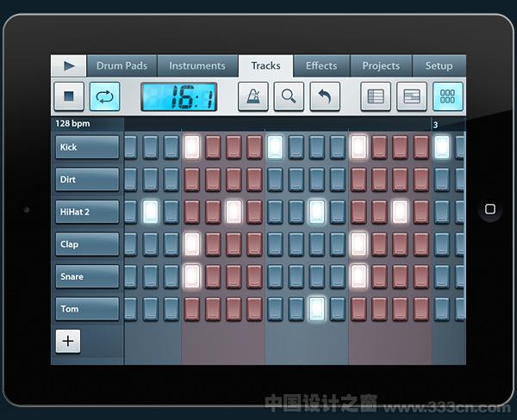Tap the 16:1 position display
The image size is (517, 420).
[x=179, y=96]
